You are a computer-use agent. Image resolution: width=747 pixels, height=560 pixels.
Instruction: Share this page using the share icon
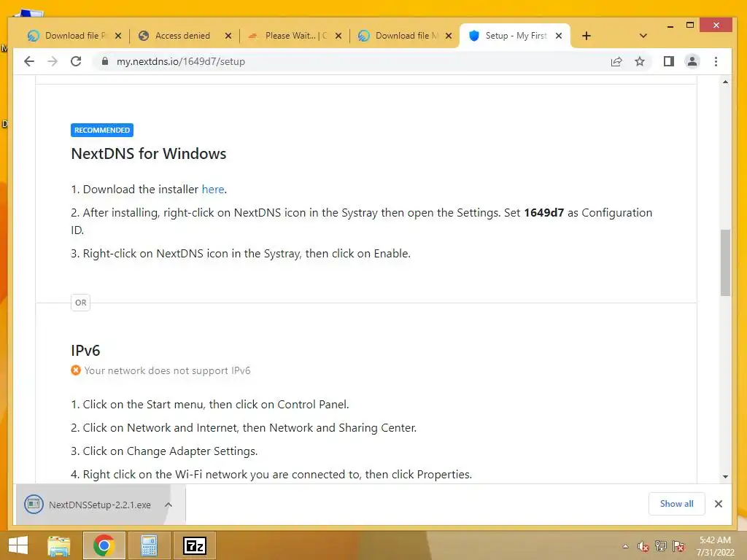(616, 61)
